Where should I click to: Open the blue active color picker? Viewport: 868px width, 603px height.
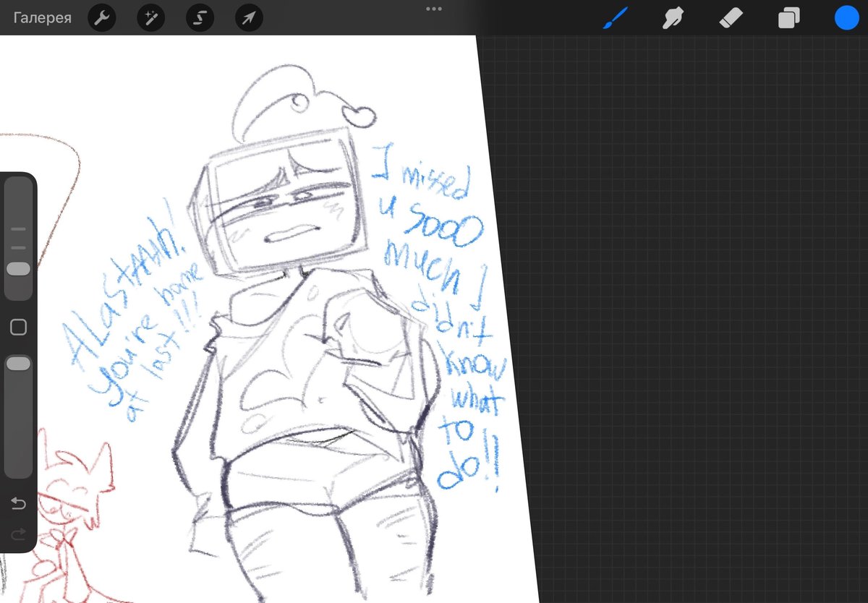click(x=846, y=18)
